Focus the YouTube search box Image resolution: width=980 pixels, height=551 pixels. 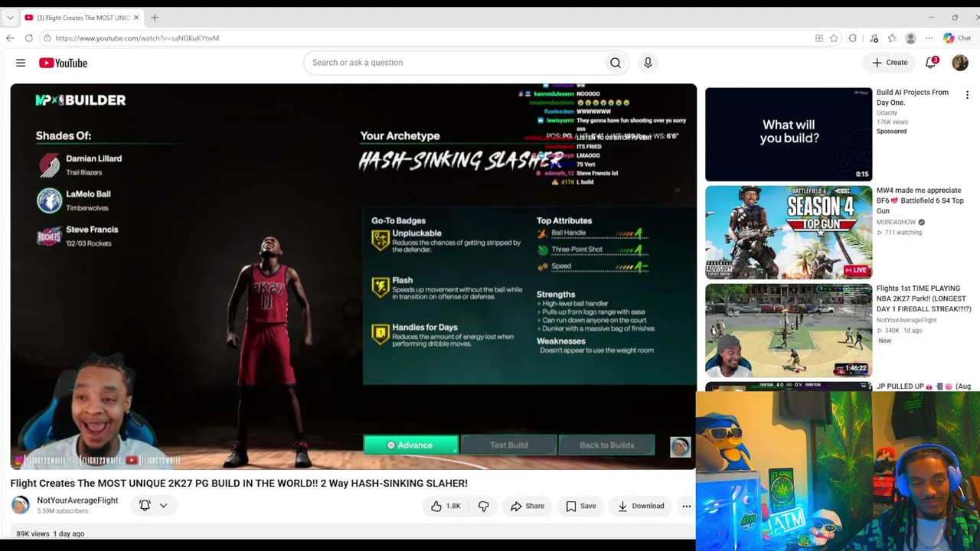[x=453, y=63]
